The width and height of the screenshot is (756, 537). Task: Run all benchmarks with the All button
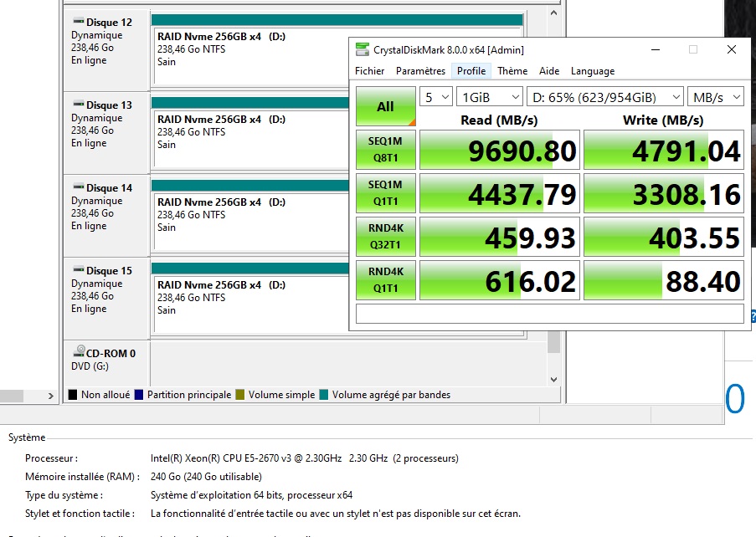pos(386,106)
